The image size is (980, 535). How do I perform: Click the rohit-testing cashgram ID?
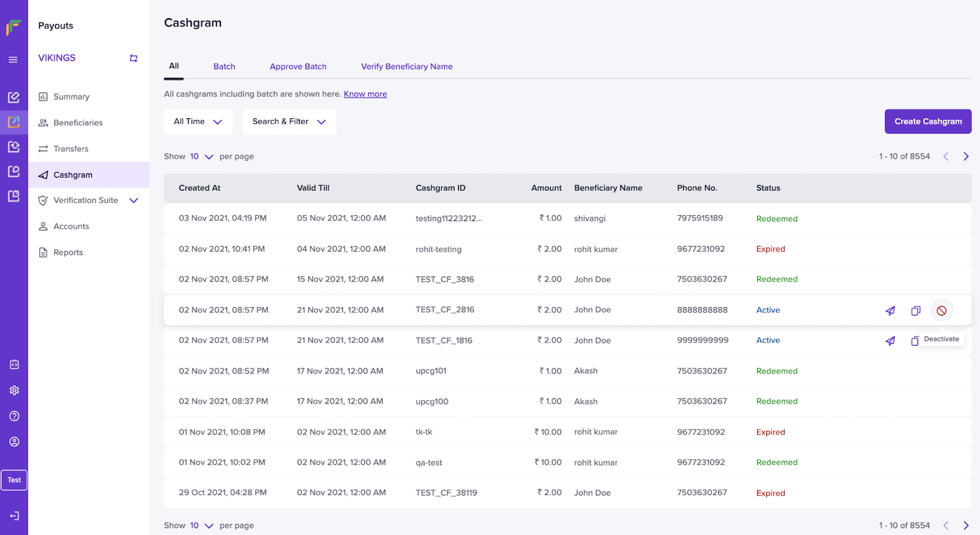439,249
